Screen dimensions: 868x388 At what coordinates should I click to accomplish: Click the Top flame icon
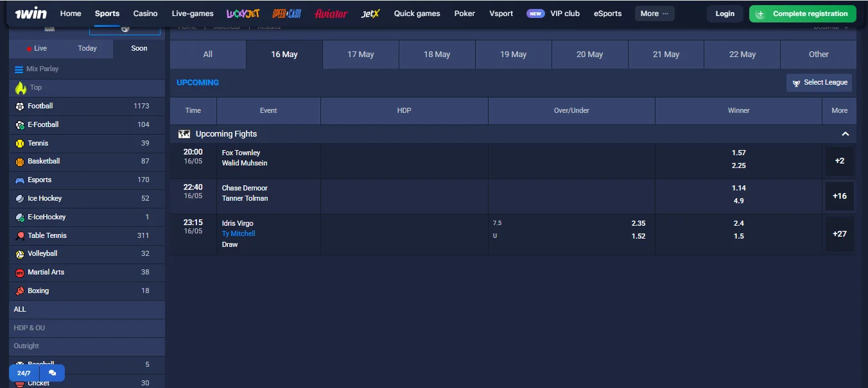[21, 88]
